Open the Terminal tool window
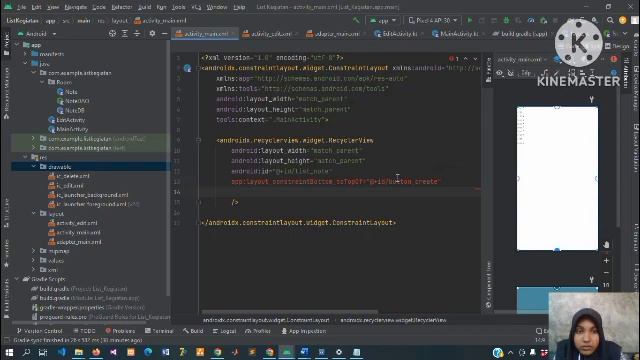This screenshot has height=360, width=640. pyautogui.click(x=159, y=331)
